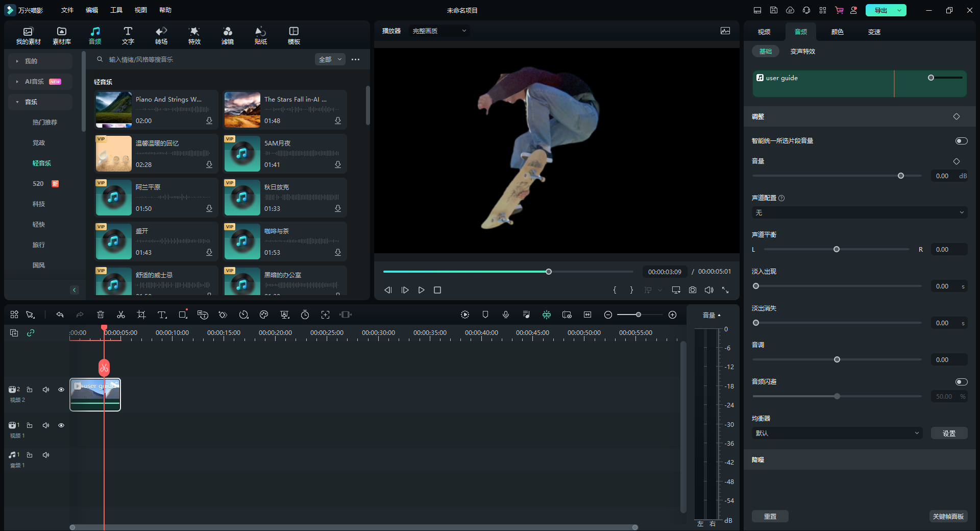980x531 pixels.
Task: Click the 音量 volume slider handle
Action: (x=901, y=176)
